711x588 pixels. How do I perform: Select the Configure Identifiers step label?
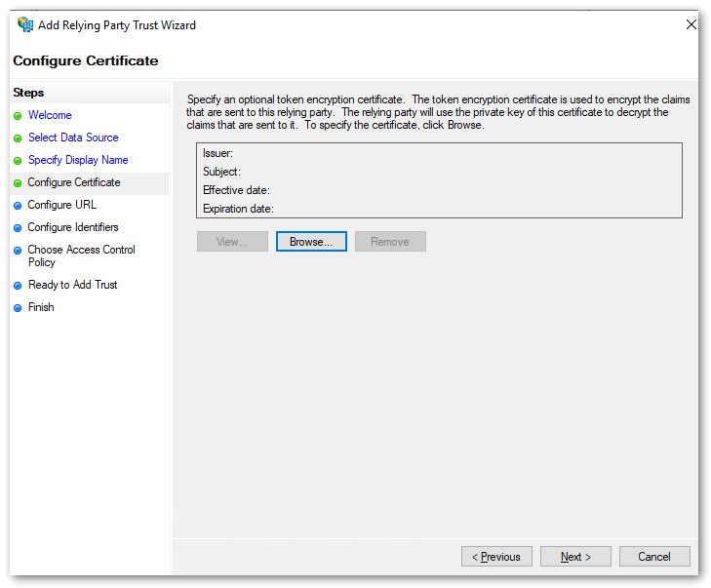click(73, 227)
